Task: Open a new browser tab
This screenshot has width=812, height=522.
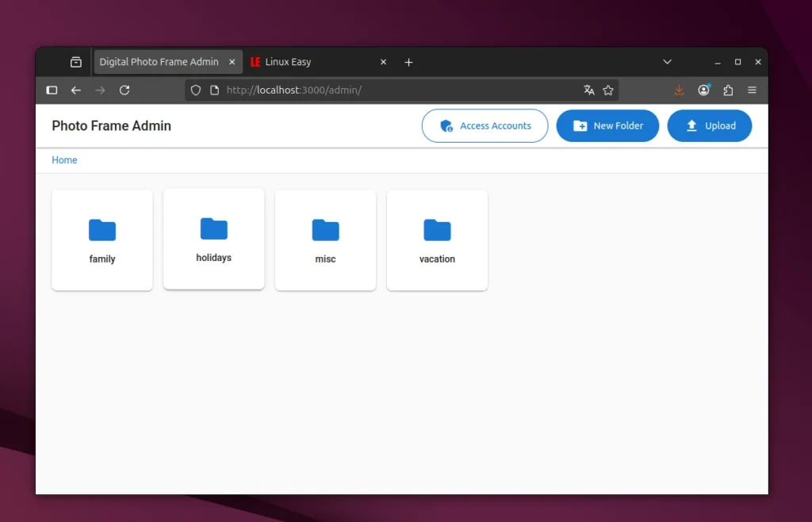Action: point(408,62)
